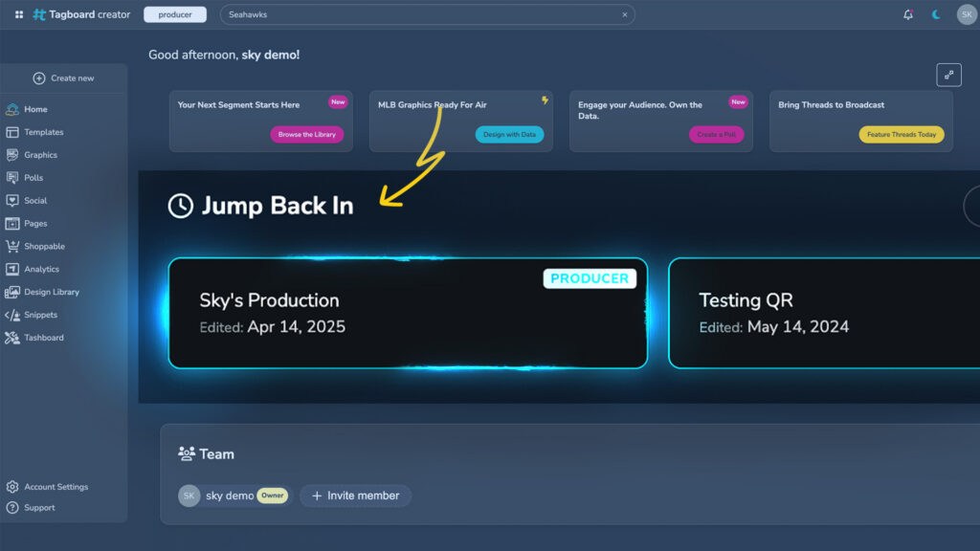Image resolution: width=980 pixels, height=551 pixels.
Task: Toggle the expand/collapse banner icon
Action: (x=948, y=75)
